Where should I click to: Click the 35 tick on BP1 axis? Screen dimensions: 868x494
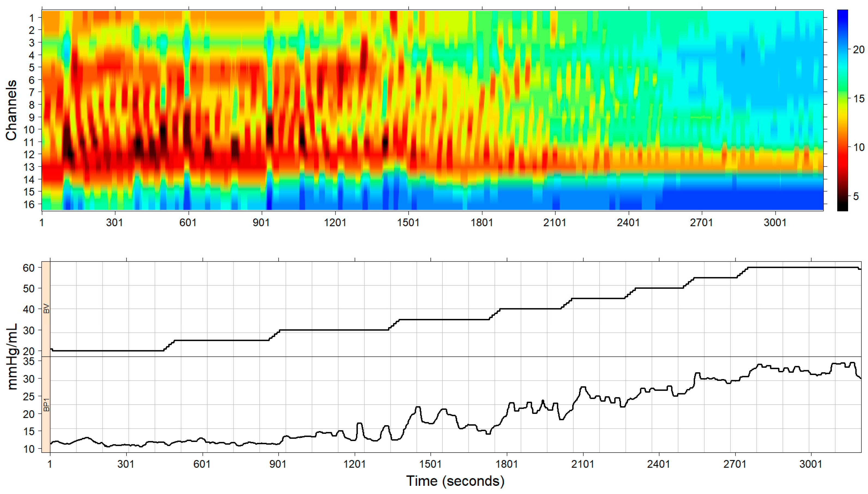(29, 361)
